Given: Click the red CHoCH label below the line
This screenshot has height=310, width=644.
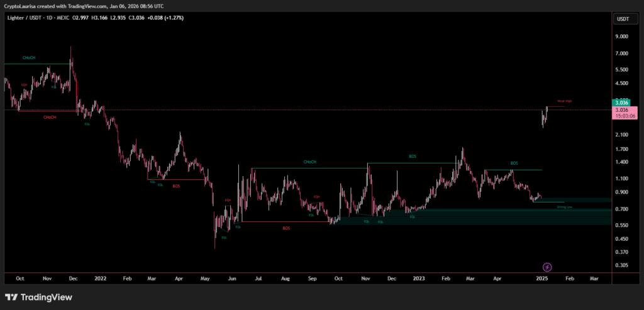Looking at the screenshot, I should click(x=50, y=117).
